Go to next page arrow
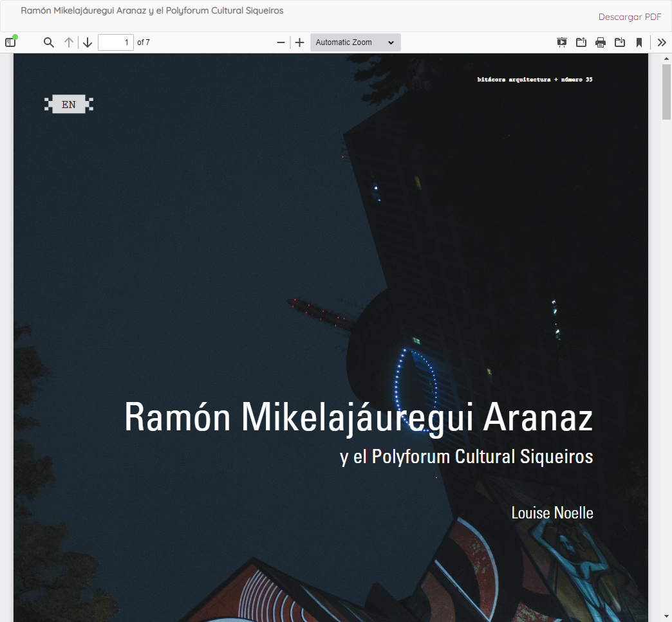This screenshot has height=622, width=672. (x=88, y=42)
